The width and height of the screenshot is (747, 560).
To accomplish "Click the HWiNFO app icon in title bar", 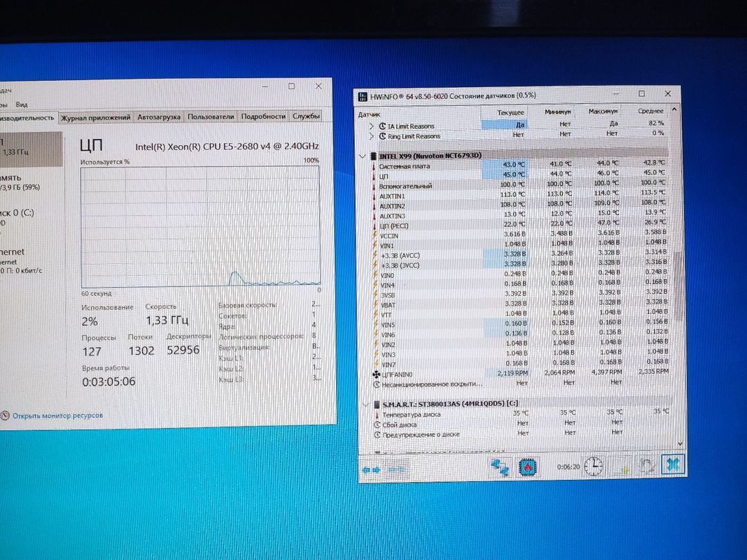I will (x=363, y=97).
